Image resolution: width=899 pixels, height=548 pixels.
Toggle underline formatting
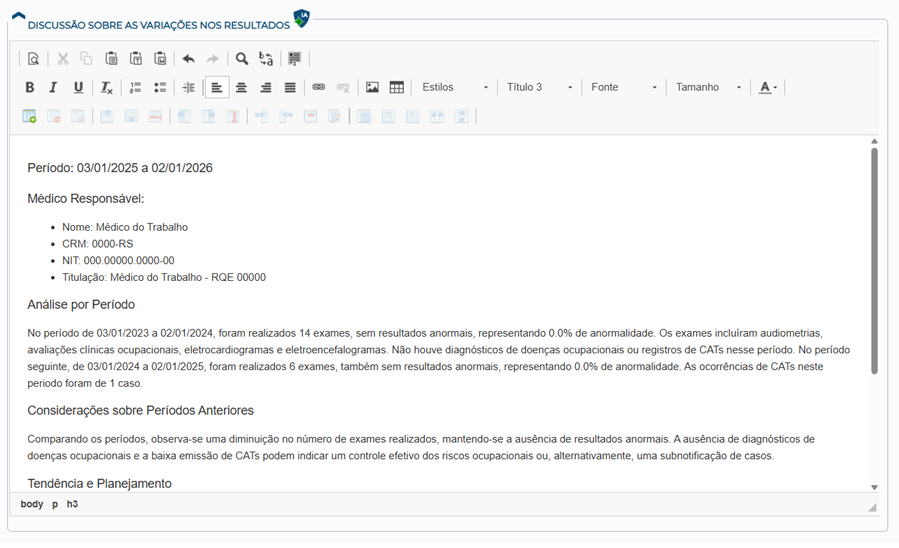[78, 88]
